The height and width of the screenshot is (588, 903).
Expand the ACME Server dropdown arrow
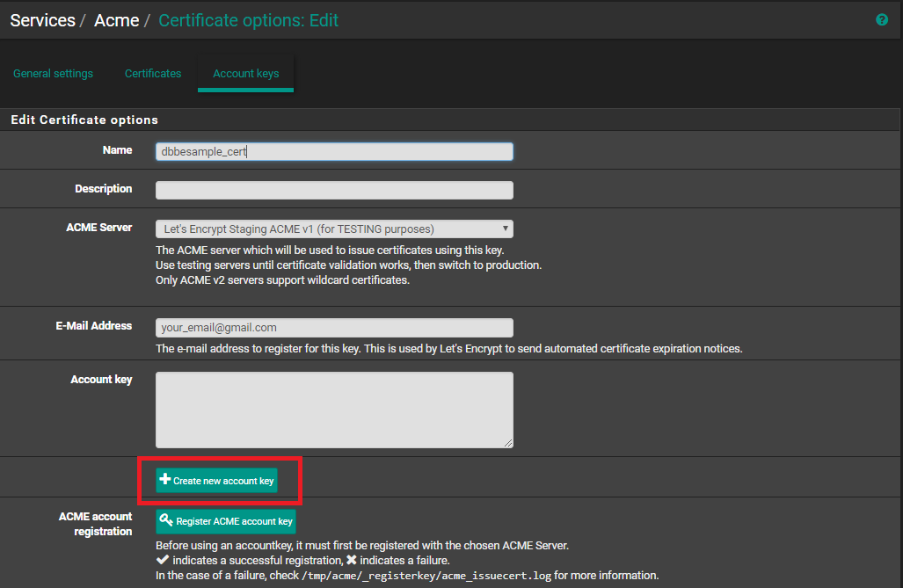pos(506,229)
